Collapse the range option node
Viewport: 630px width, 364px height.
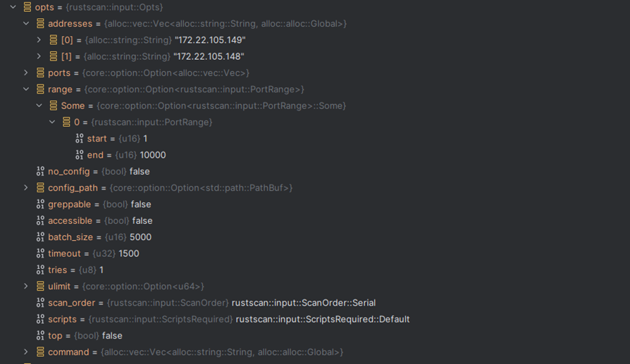pos(26,89)
